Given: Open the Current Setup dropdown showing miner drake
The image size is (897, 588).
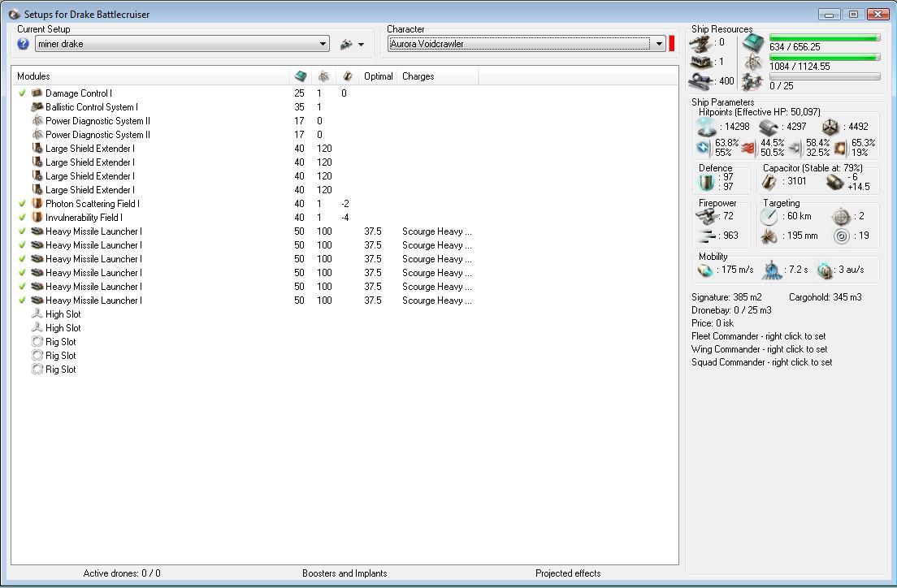Looking at the screenshot, I should 182,44.
